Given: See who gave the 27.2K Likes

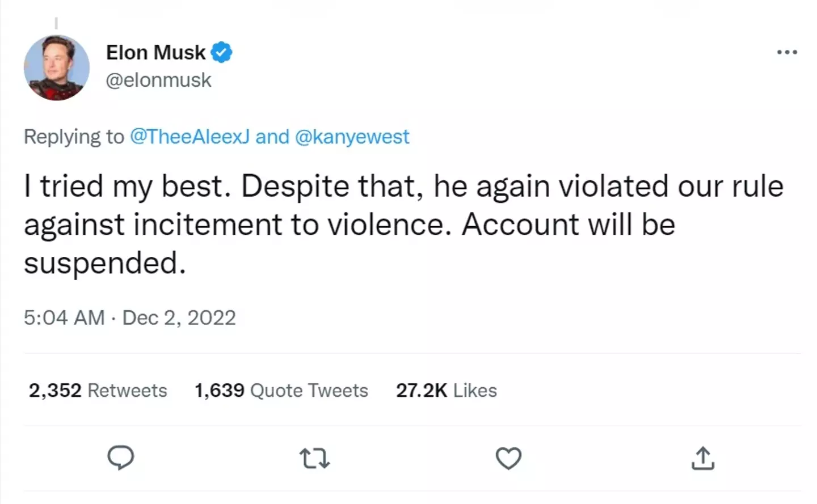Looking at the screenshot, I should pos(446,390).
